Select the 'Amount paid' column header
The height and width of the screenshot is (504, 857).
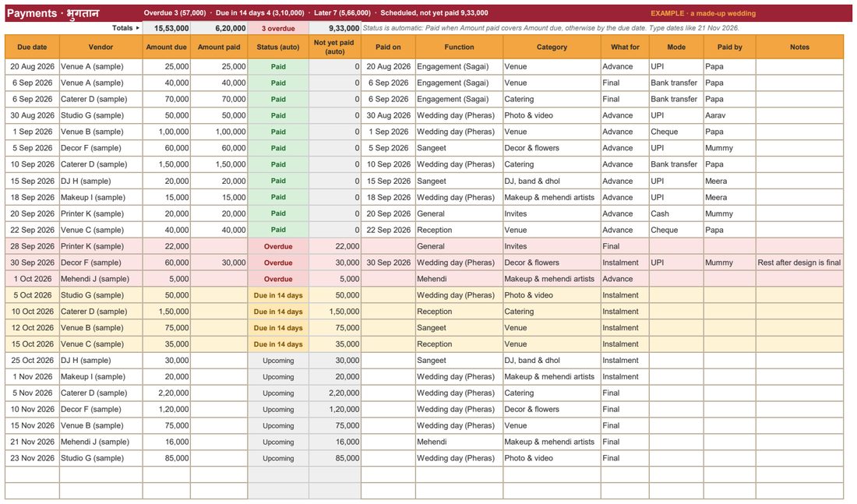click(219, 47)
